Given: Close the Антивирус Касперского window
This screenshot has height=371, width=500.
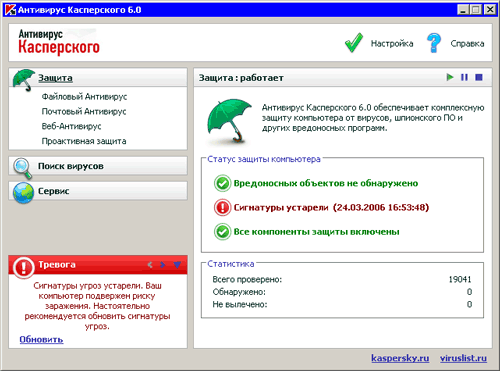Looking at the screenshot, I should pyautogui.click(x=490, y=10).
